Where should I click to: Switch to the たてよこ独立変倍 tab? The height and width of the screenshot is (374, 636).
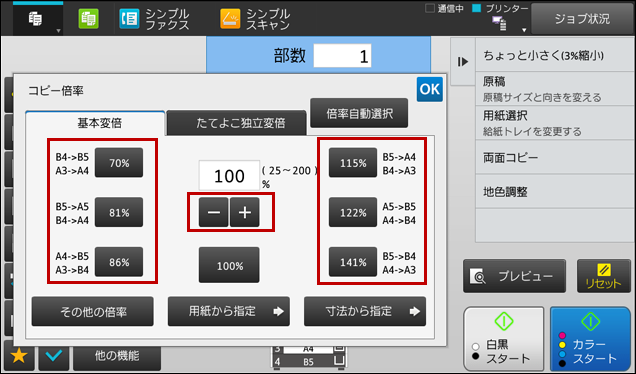tap(236, 123)
